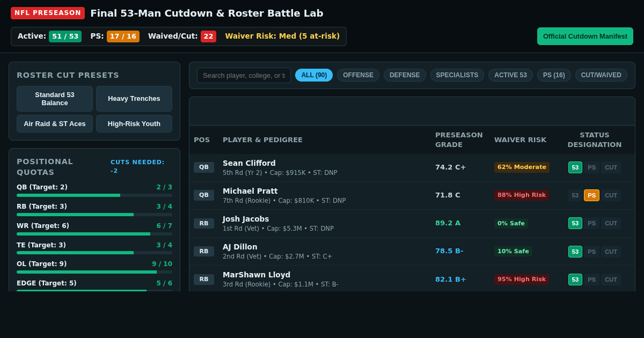Click the 10% Safe risk badge
Screen dimensions: 644x338
pyautogui.click(x=513, y=251)
